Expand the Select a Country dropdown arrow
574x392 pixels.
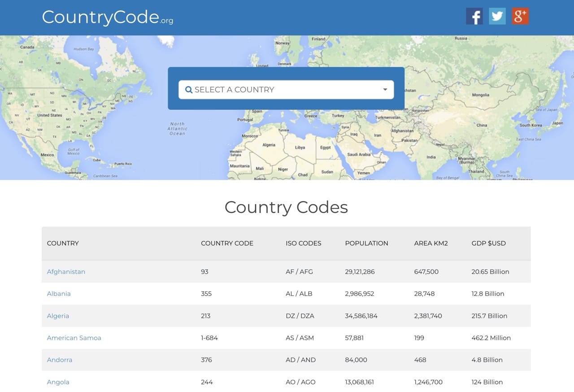point(385,90)
